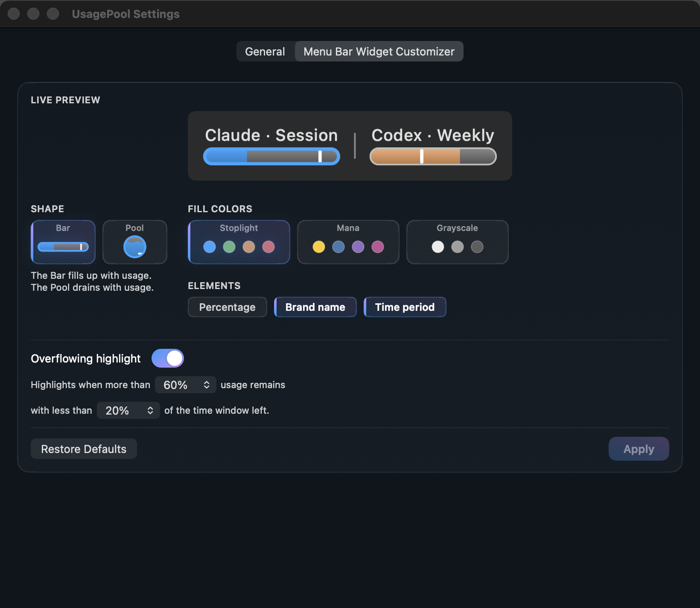
Task: Click the 'LIVE PREVIEW' heading
Action: coord(65,100)
